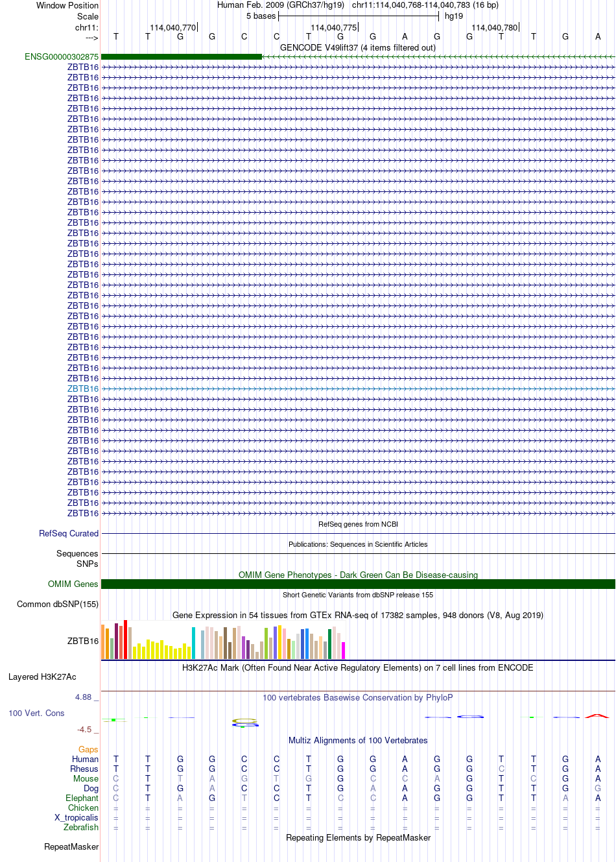Open the Common dbSNP(155) track label
616x862 pixels.
[x=58, y=605]
